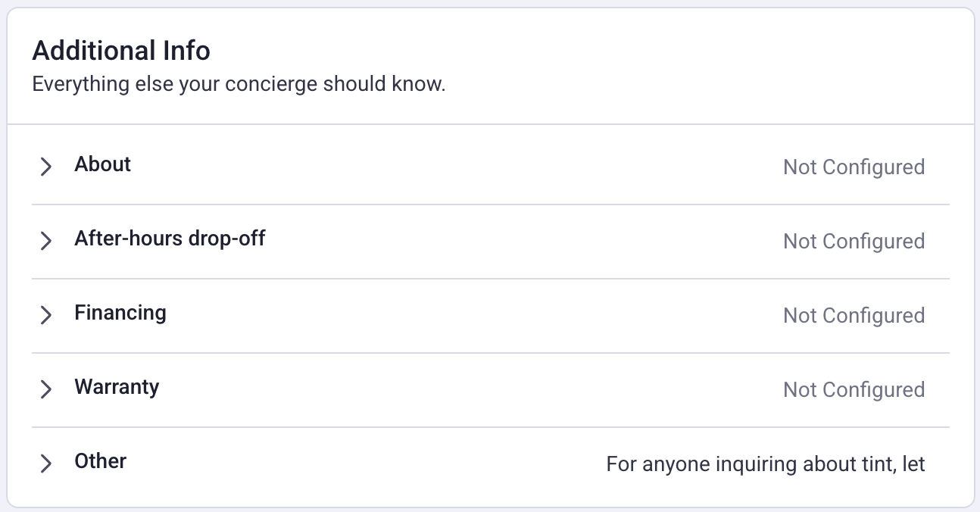This screenshot has width=980, height=512.
Task: Open the Other label
Action: [x=100, y=461]
